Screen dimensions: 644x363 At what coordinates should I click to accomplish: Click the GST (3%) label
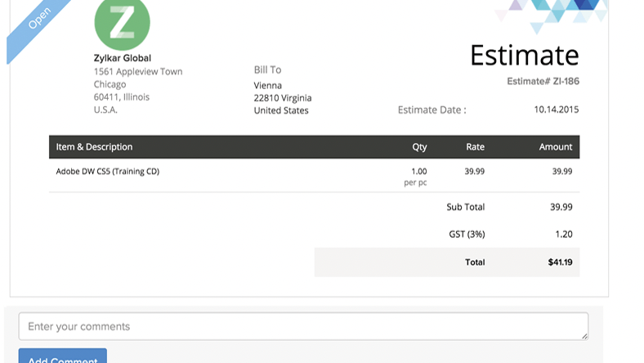467,235
